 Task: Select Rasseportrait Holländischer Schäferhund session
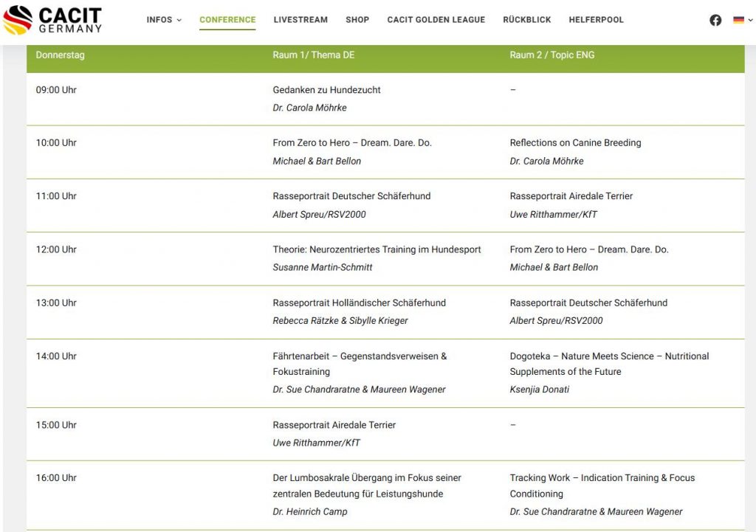(359, 303)
